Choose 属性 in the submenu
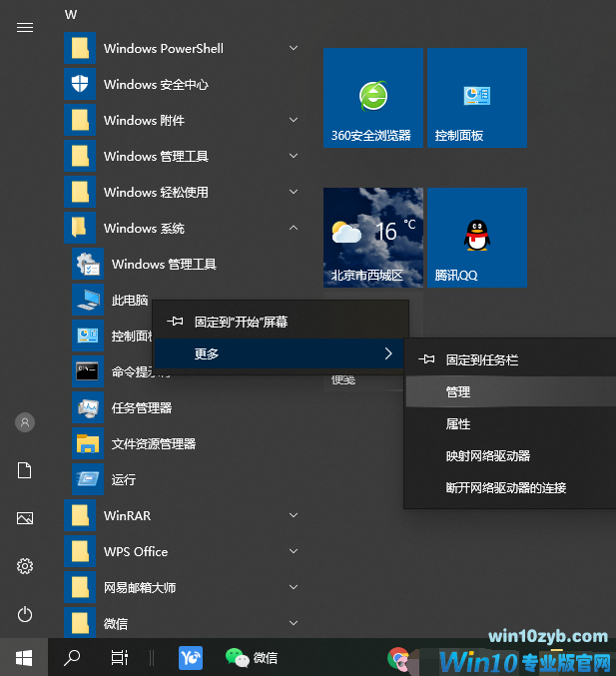 [x=511, y=423]
